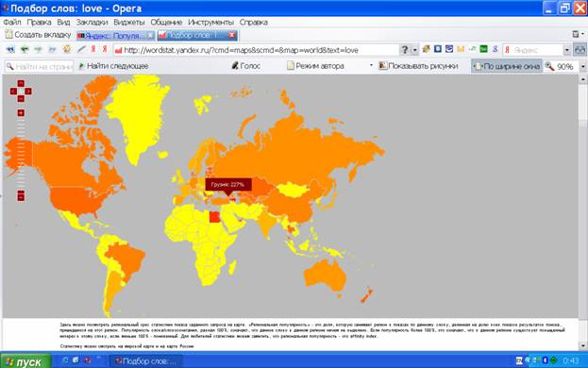
Task: Open the Виджеты menu
Action: pyautogui.click(x=129, y=22)
